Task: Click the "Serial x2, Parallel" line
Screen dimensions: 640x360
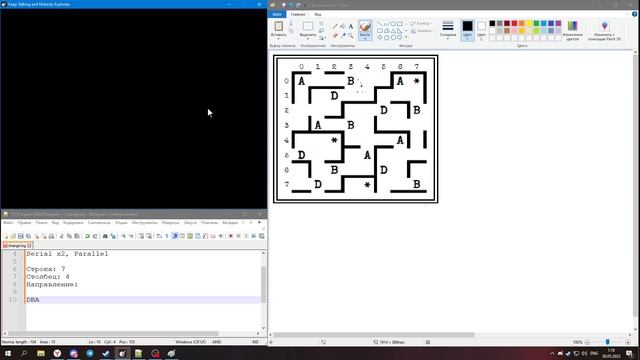Action: click(67, 254)
